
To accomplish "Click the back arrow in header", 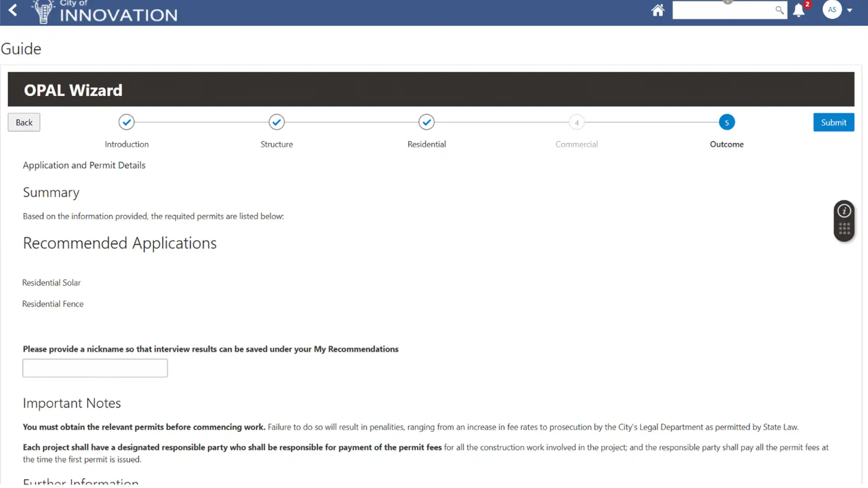I will 13,10.
